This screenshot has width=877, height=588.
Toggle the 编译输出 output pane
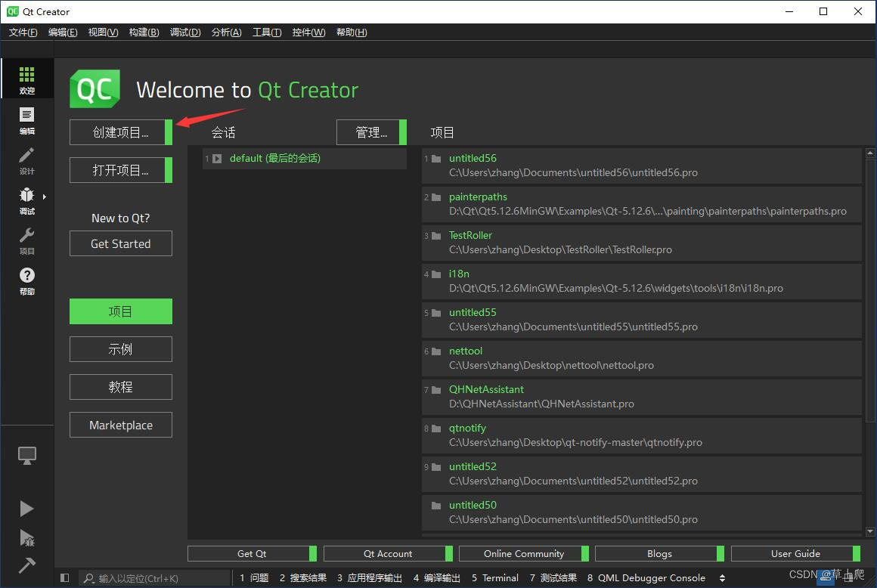[x=437, y=577]
